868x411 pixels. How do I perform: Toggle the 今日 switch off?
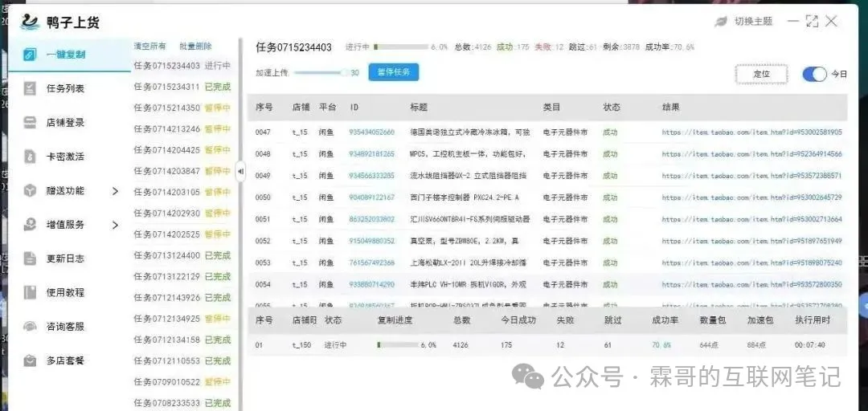click(814, 74)
